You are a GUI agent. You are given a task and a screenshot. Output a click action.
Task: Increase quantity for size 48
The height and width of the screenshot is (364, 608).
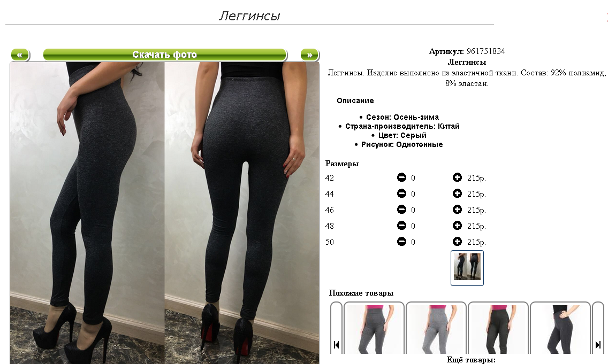(x=457, y=226)
